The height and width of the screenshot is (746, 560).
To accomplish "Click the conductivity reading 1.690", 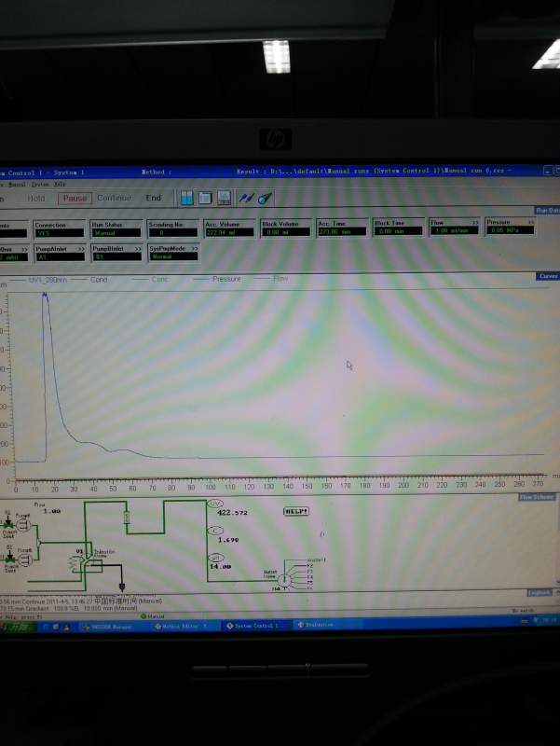I will click(x=228, y=540).
